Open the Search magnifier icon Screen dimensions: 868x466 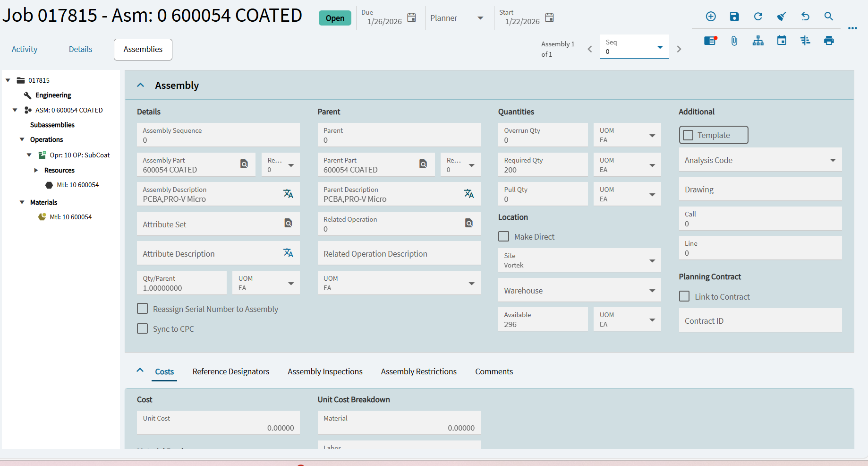[828, 17]
